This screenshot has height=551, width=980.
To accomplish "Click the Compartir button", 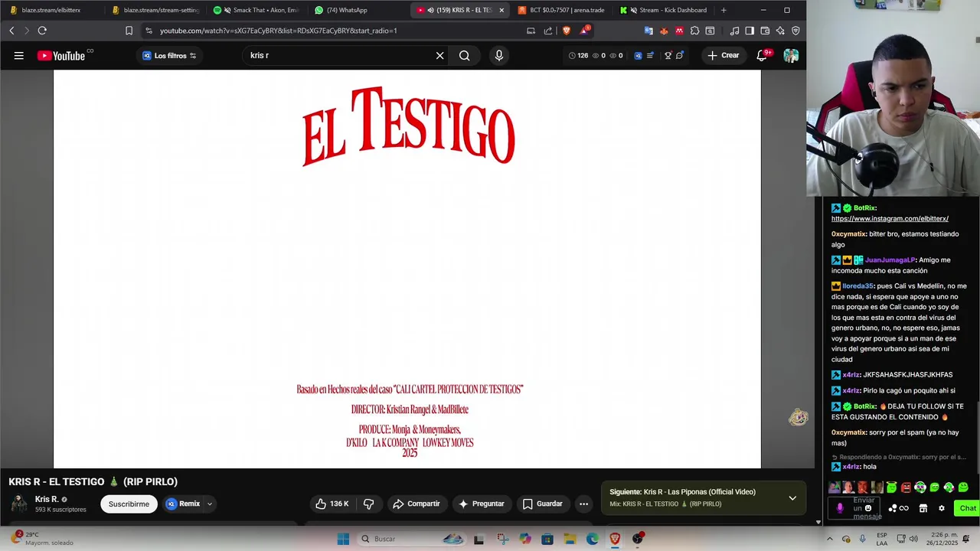I will tap(416, 504).
